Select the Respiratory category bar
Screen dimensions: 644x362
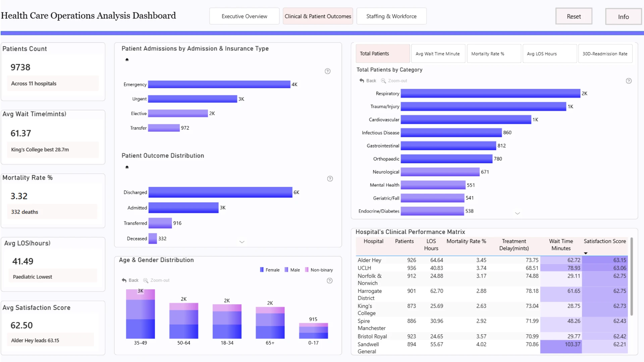(490, 94)
